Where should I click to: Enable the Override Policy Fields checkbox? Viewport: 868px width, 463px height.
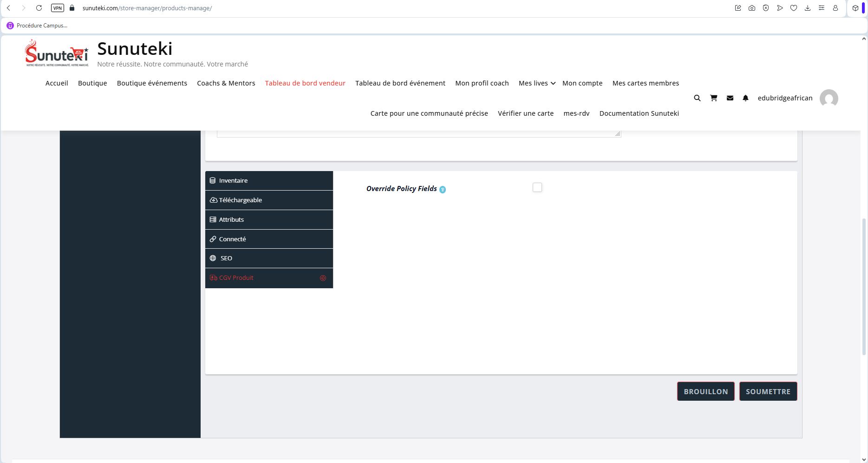pyautogui.click(x=537, y=188)
